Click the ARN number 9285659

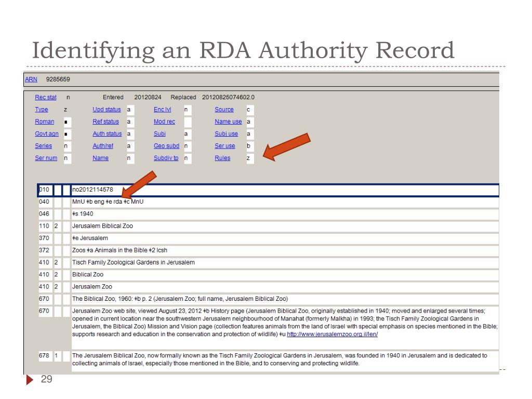coord(58,79)
